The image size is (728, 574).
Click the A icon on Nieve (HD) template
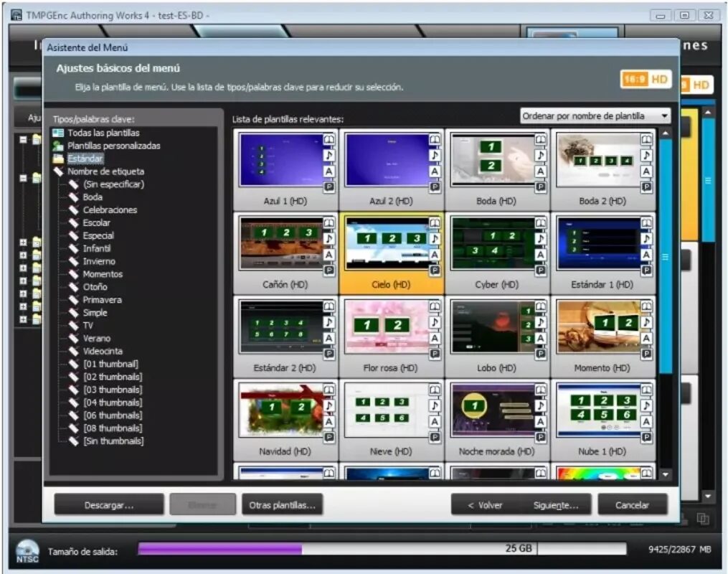(435, 422)
